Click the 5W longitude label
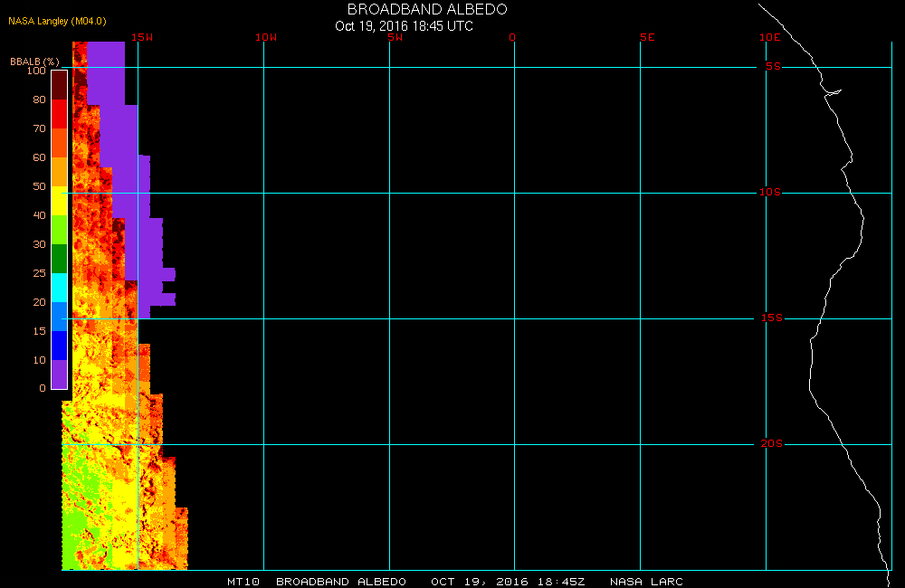905x588 pixels. 395,37
